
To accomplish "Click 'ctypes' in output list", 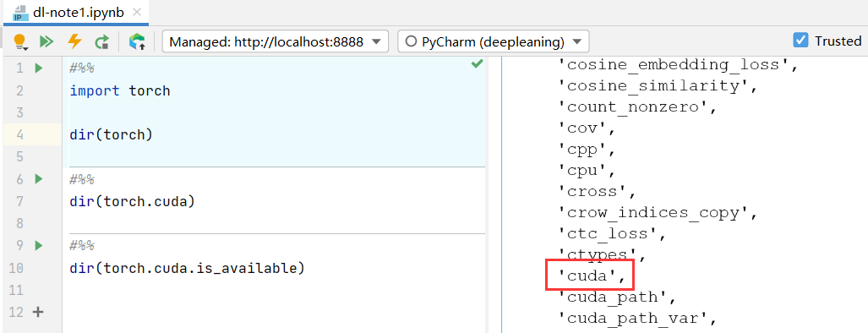I will pos(603,254).
